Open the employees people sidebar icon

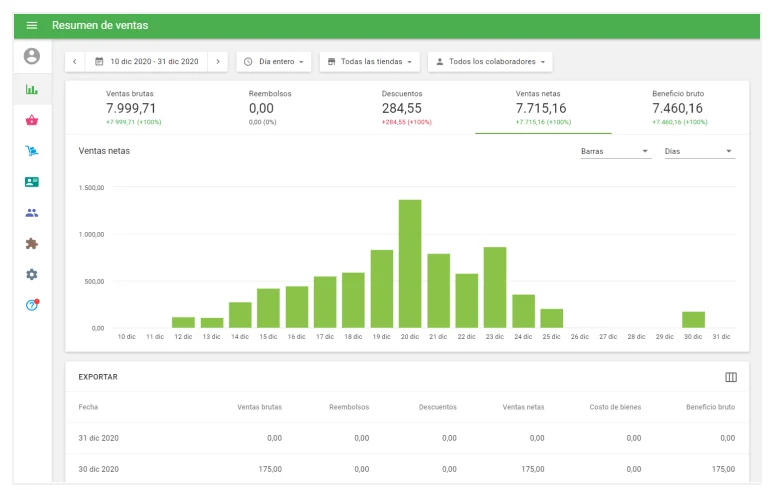(32, 213)
